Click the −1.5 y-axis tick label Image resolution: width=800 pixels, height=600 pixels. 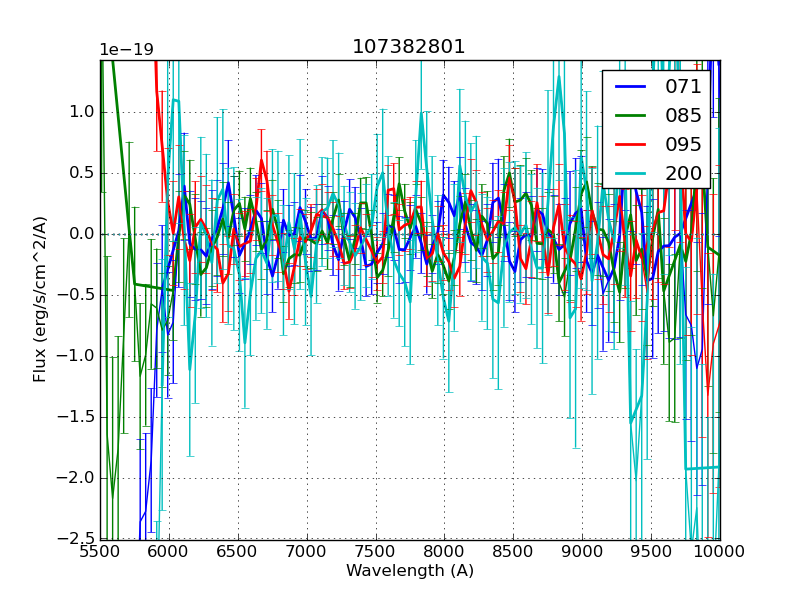(x=74, y=417)
